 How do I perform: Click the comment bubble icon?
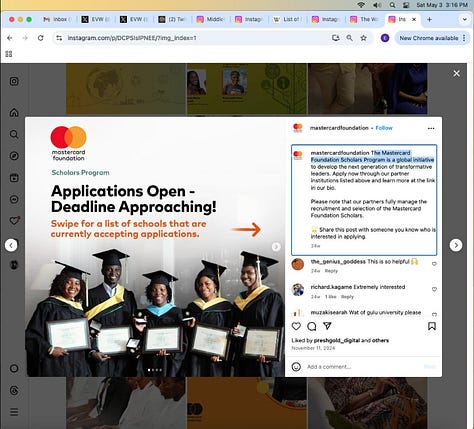[312, 326]
